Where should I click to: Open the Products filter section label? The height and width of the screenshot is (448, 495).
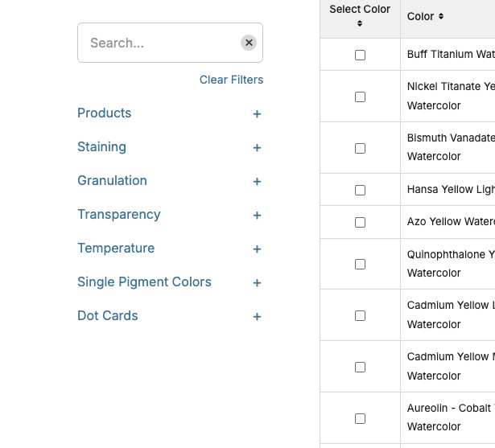click(x=104, y=113)
